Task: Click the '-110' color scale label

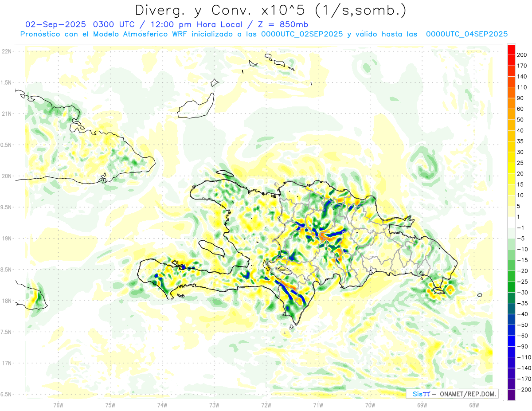Action: [x=523, y=357]
